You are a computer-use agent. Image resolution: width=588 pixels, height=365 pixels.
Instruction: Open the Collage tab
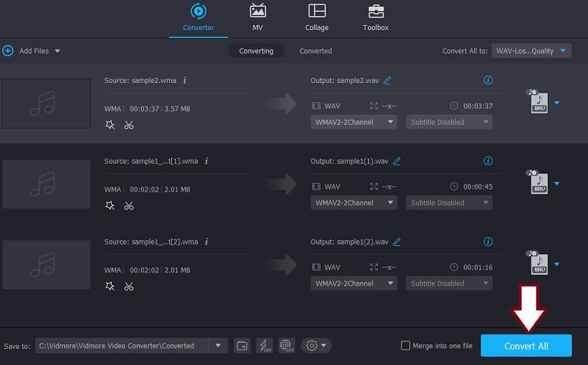(317, 18)
